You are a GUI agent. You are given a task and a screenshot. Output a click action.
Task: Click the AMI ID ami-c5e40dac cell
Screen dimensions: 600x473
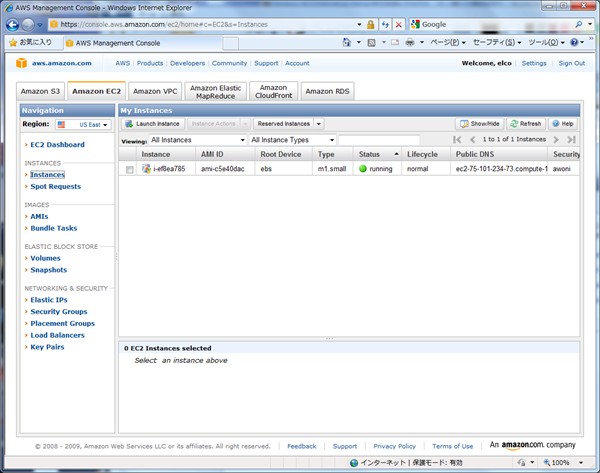click(x=223, y=169)
